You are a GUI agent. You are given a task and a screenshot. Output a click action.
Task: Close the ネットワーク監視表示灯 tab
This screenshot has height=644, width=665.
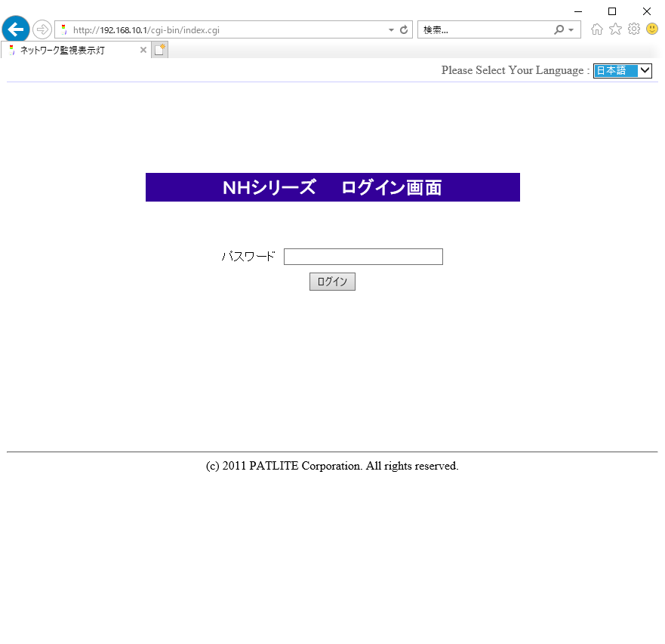coord(143,50)
